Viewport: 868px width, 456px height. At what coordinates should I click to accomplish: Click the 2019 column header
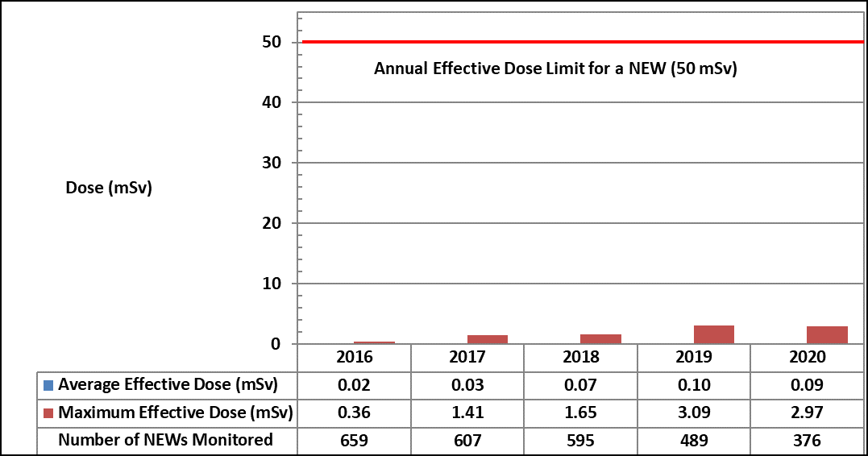tap(694, 357)
